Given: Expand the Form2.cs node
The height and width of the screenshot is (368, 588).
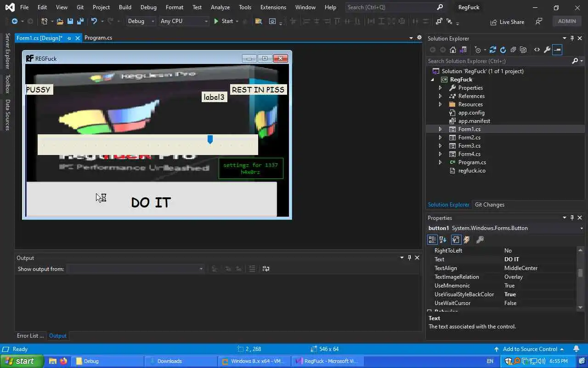Looking at the screenshot, I should point(440,138).
